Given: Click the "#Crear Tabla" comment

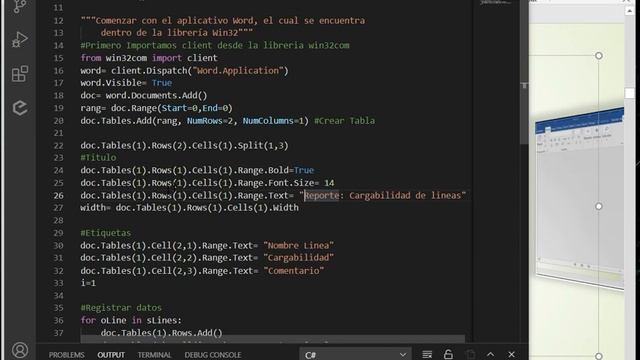Looking at the screenshot, I should (344, 121).
